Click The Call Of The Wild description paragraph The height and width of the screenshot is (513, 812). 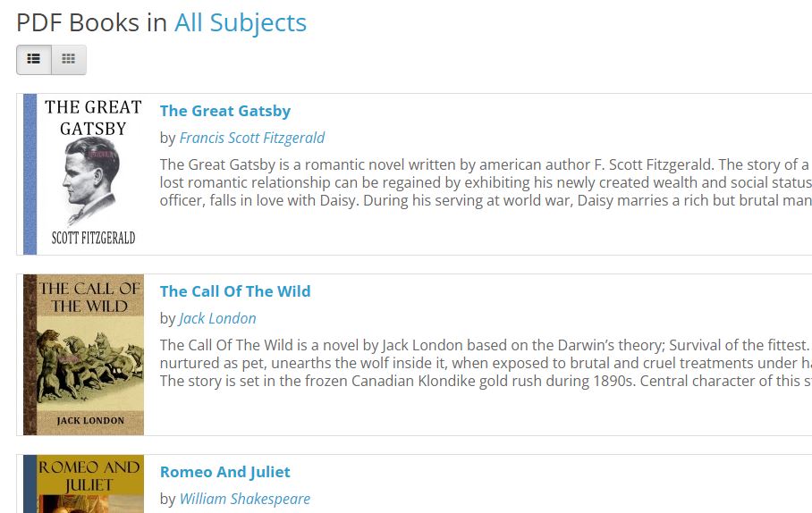tap(486, 363)
